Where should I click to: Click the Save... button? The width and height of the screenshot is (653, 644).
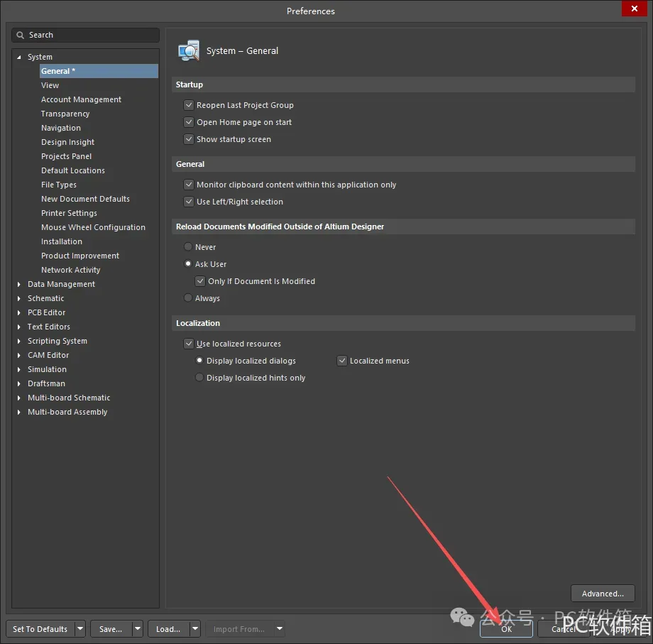(111, 628)
